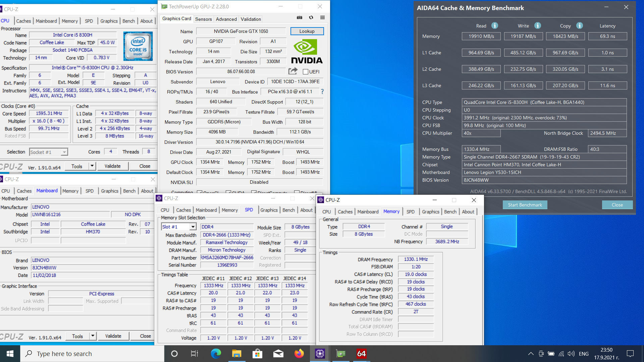Open Graphics tab in CPU-Z Memory window

point(430,212)
